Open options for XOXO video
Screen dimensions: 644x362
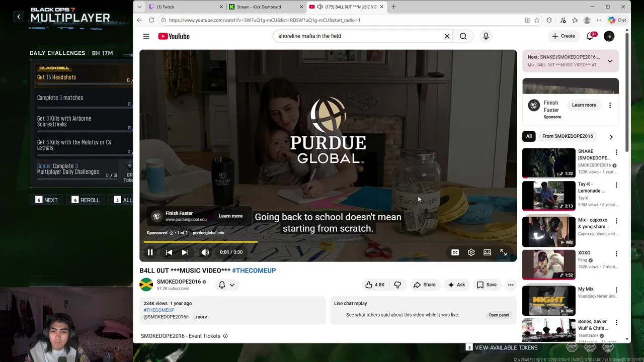point(616,254)
